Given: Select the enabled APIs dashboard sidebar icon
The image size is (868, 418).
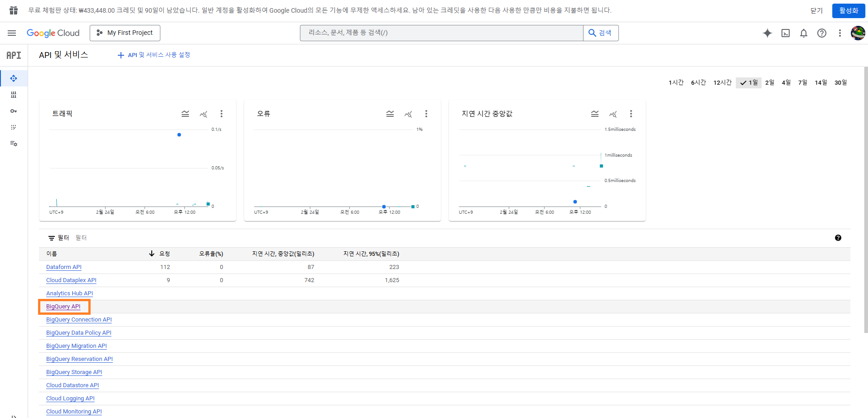Looking at the screenshot, I should coord(14,78).
